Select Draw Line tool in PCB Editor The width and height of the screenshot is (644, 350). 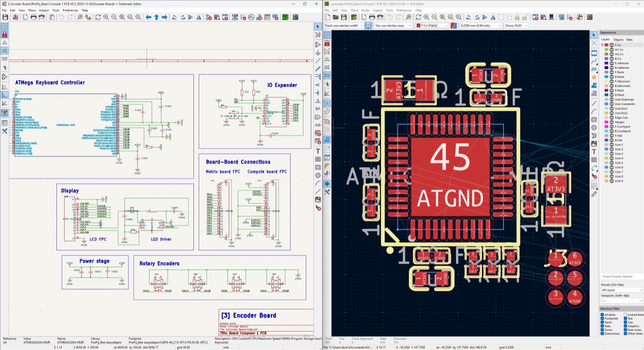point(594,103)
